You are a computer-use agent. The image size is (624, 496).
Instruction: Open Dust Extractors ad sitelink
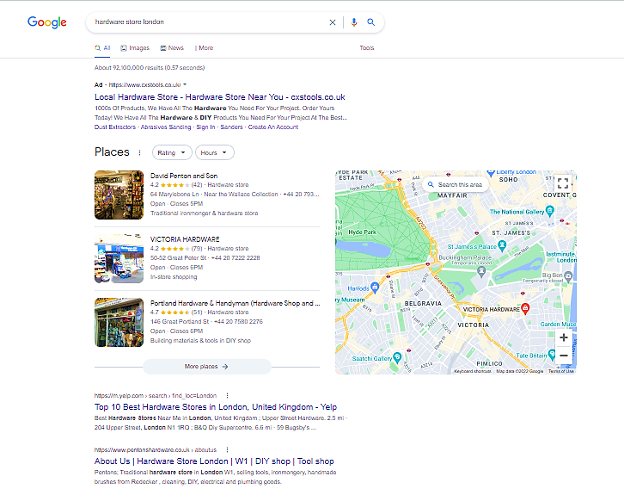click(115, 127)
